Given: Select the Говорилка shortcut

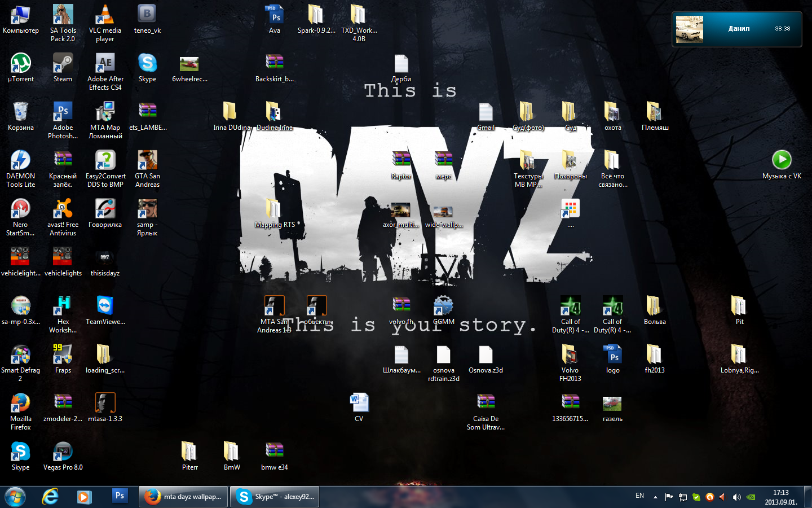Looking at the screenshot, I should click(105, 214).
